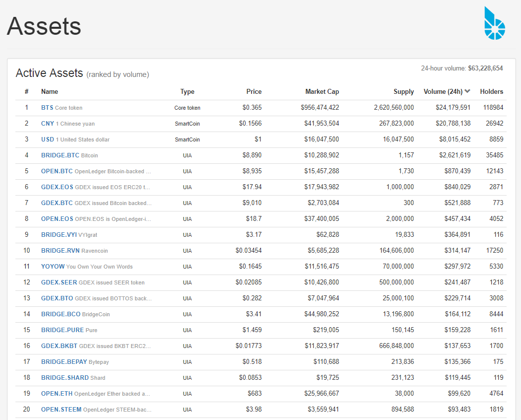Click GDEX.BKBT supply 666,848,000
This screenshot has width=521, height=420.
pos(396,346)
